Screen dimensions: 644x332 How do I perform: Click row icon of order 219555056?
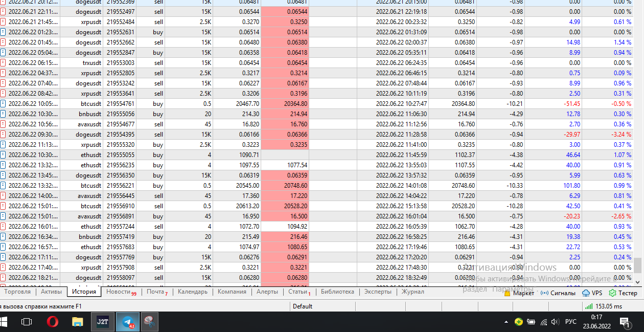tap(3, 114)
